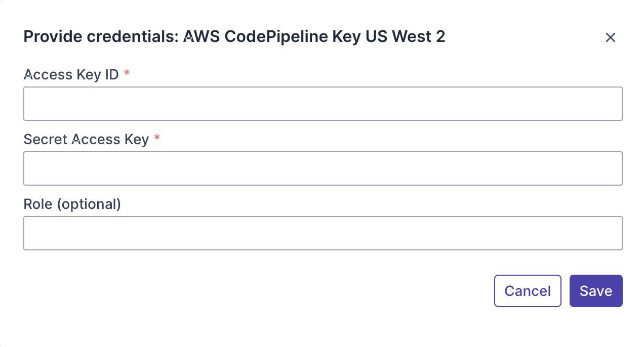Viewport: 644px width, 347px height.
Task: Click 'AWS CodePipeline Key US West 2' heading text
Action: pos(314,37)
